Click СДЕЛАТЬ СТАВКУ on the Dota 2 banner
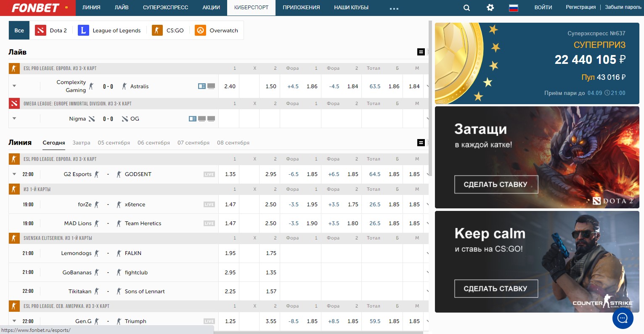Screen dimensions: 644x334 tap(496, 184)
